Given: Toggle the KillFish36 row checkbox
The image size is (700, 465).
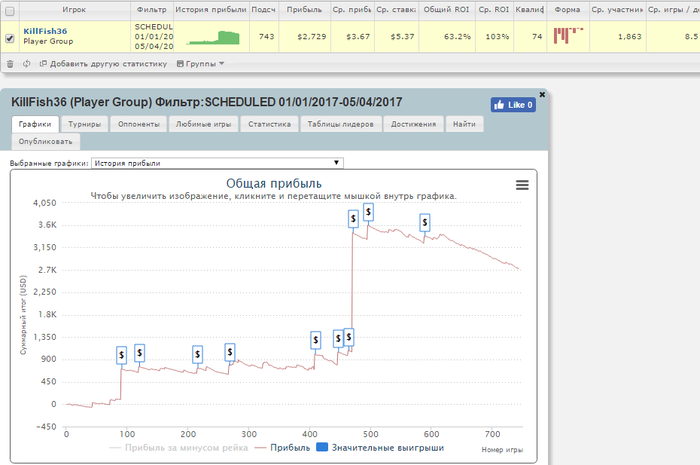Looking at the screenshot, I should tap(9, 38).
